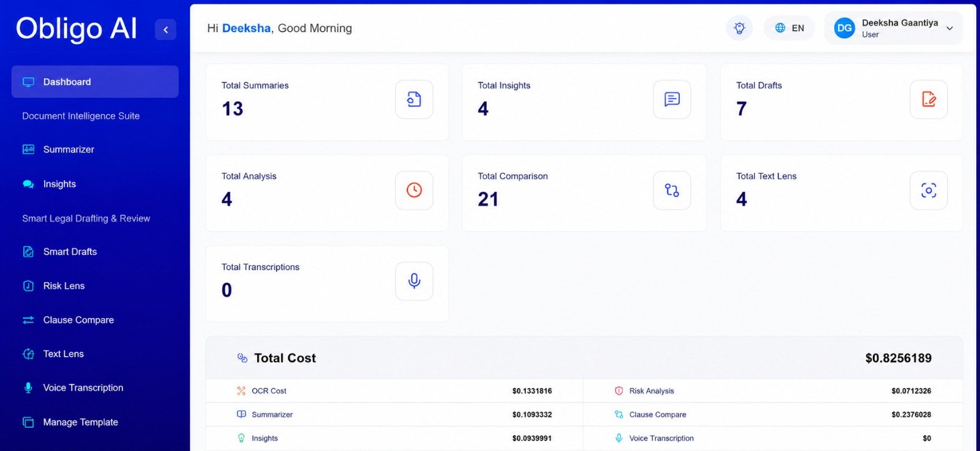Click the total cost value $0.8256189
980x451 pixels.
[899, 358]
